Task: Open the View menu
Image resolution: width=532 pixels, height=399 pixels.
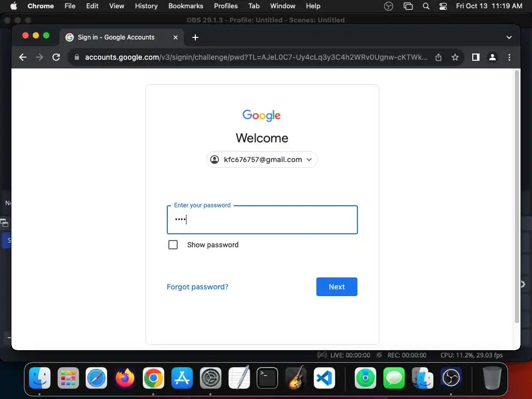Action: click(117, 6)
